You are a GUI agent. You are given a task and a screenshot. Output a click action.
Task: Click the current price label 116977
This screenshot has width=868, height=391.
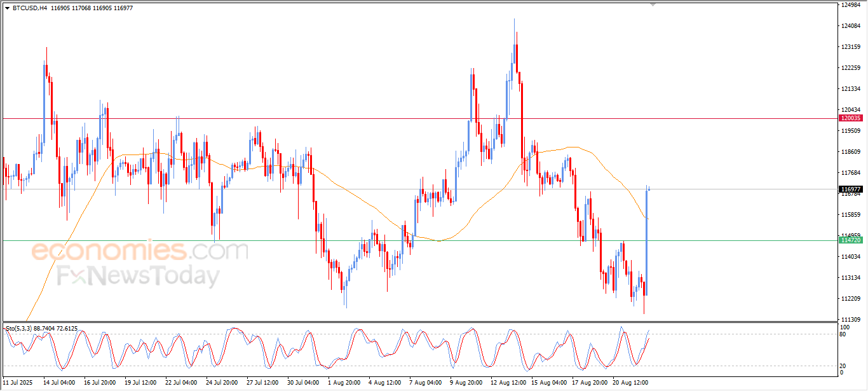tap(851, 189)
